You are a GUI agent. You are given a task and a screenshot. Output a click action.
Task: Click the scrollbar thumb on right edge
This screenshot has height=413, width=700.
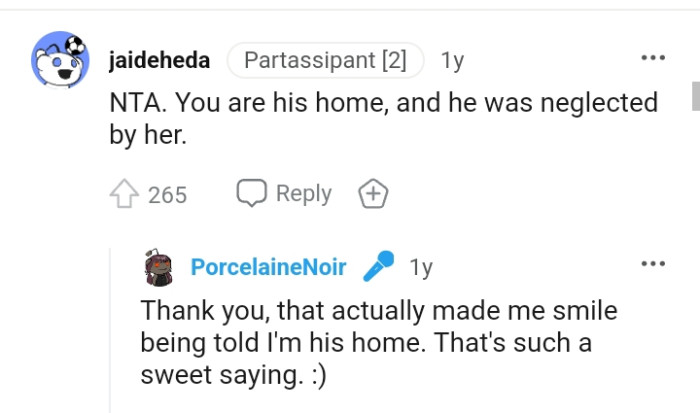695,97
